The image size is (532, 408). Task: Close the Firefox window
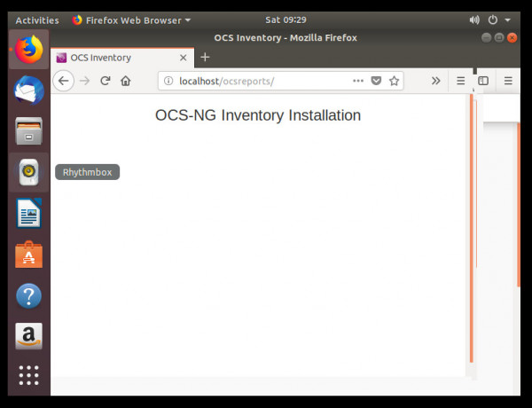pos(512,37)
